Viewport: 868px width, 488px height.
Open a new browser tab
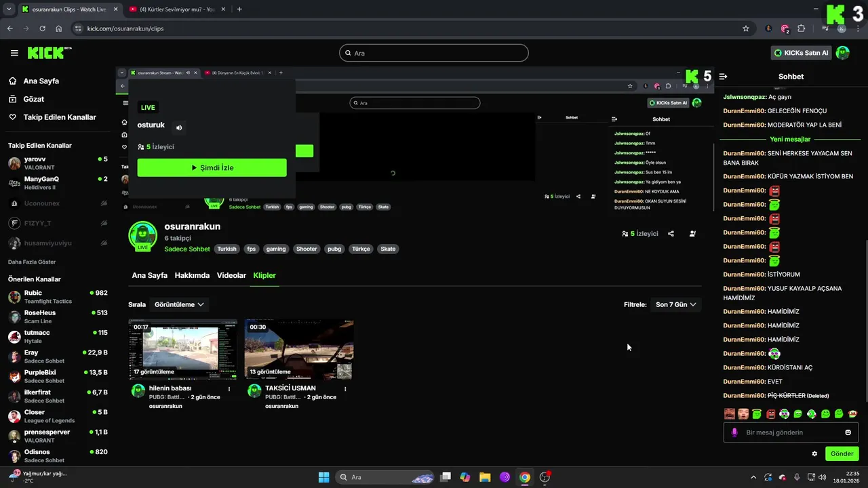[x=239, y=9]
